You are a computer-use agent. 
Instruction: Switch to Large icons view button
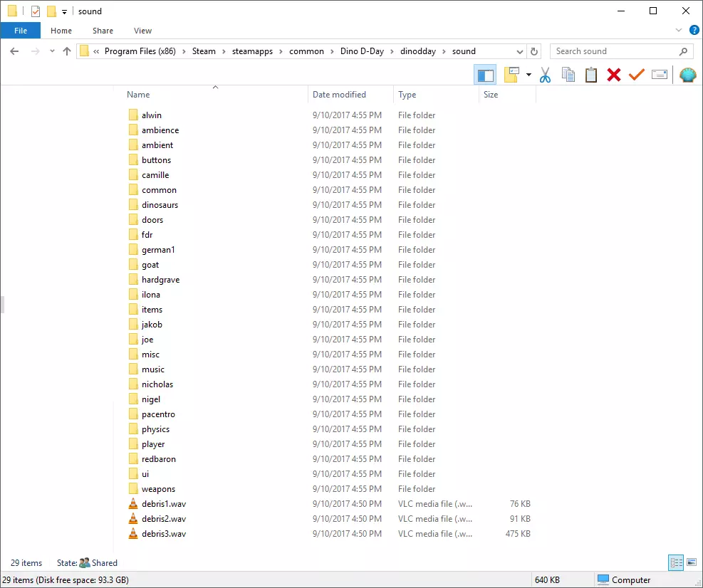click(x=692, y=562)
